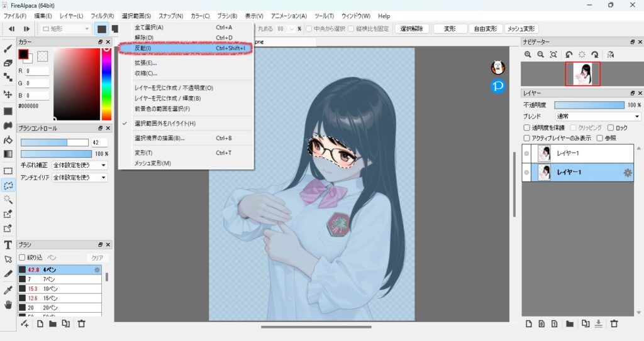
Task: Float the ナビゲーター panel
Action: point(633,42)
